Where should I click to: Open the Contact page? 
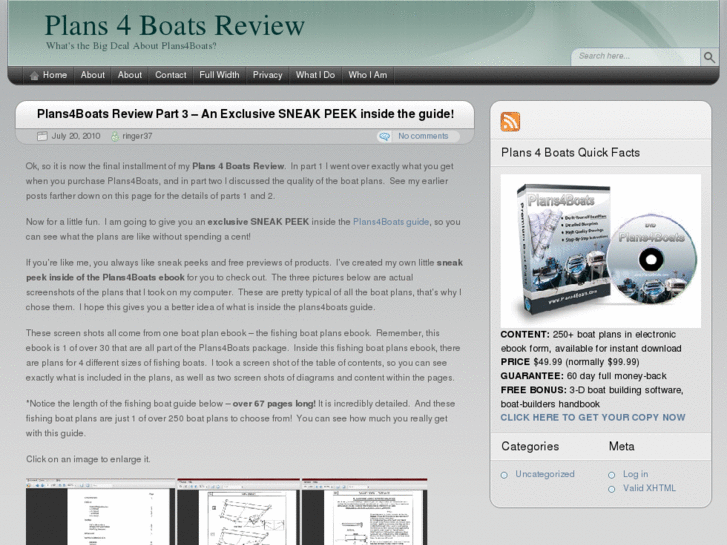click(171, 75)
